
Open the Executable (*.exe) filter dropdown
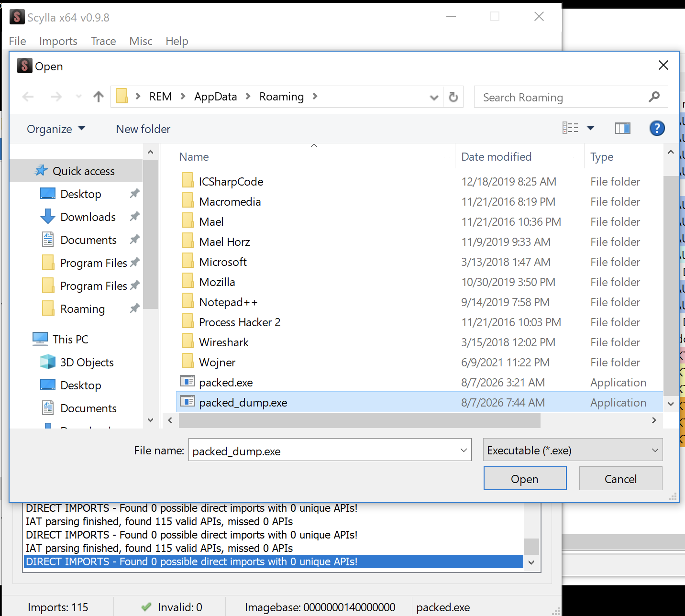[x=573, y=450]
